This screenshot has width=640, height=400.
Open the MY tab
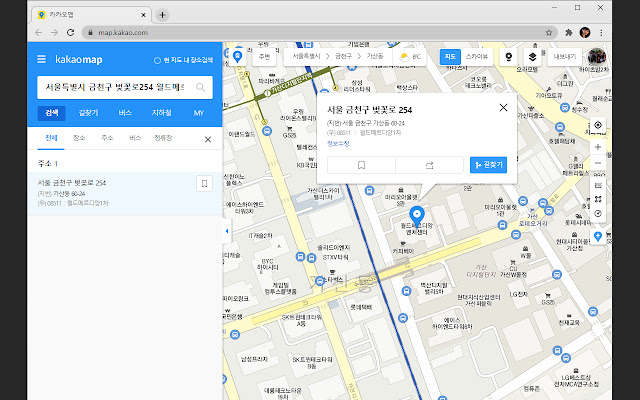199,113
